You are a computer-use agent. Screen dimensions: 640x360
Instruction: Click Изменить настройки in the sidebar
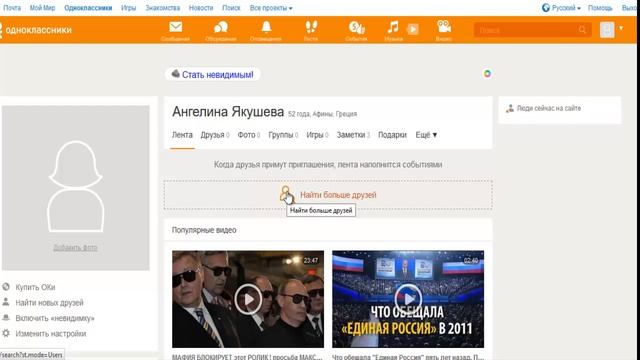51,334
